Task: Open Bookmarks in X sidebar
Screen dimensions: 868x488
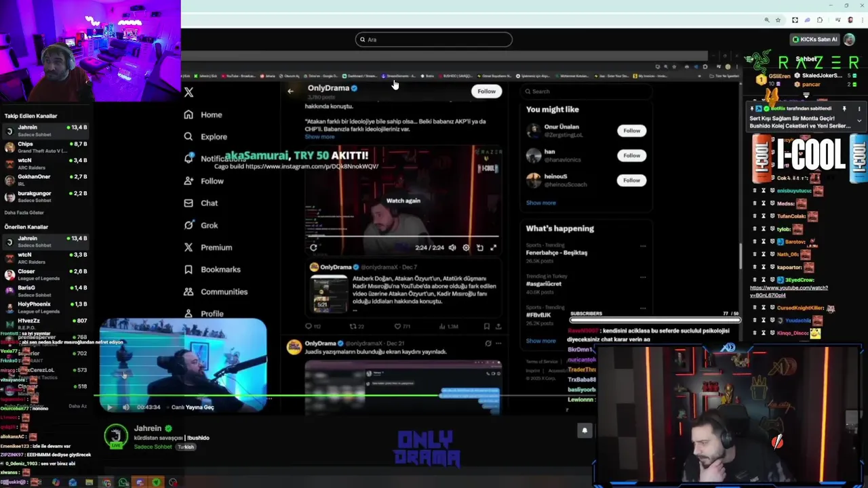Action: pyautogui.click(x=212, y=269)
